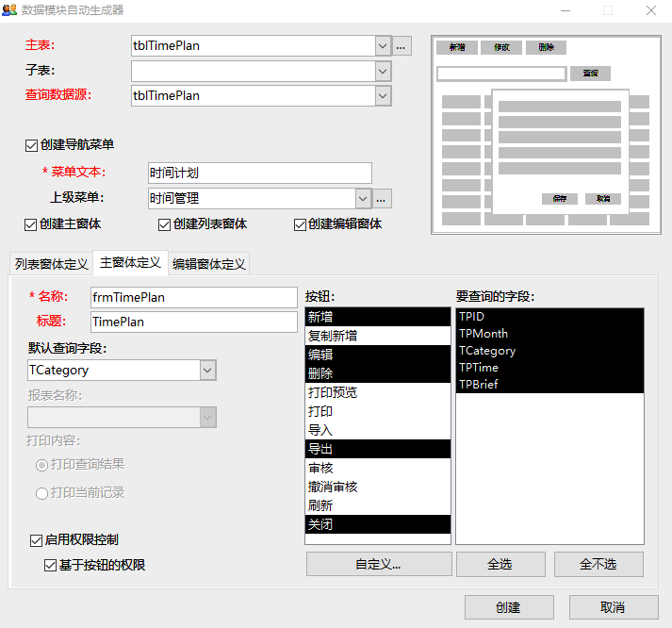The height and width of the screenshot is (628, 672).
Task: Close the generator window
Action: [651, 10]
